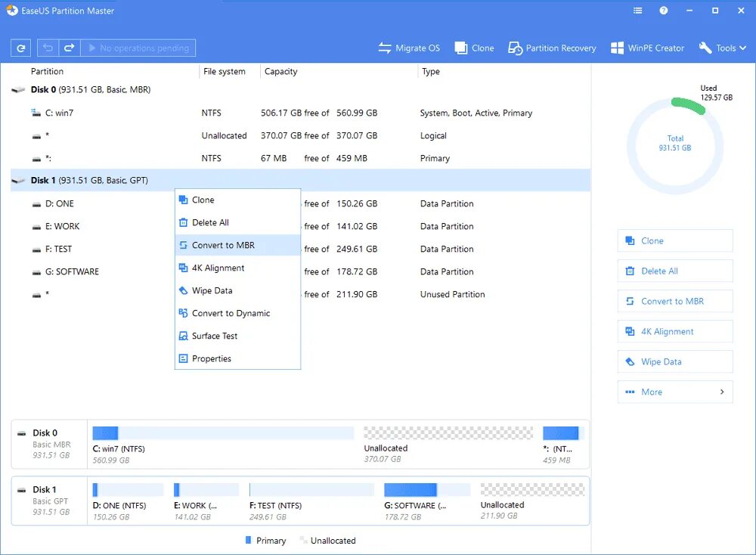756x555 pixels.
Task: Click Delete All button in right panel
Action: [675, 271]
